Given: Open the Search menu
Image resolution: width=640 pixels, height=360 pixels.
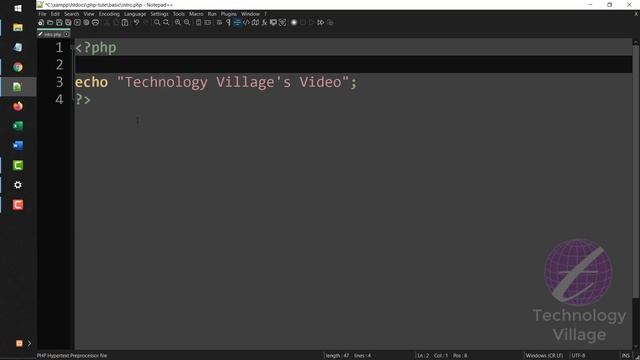Looking at the screenshot, I should (71, 14).
